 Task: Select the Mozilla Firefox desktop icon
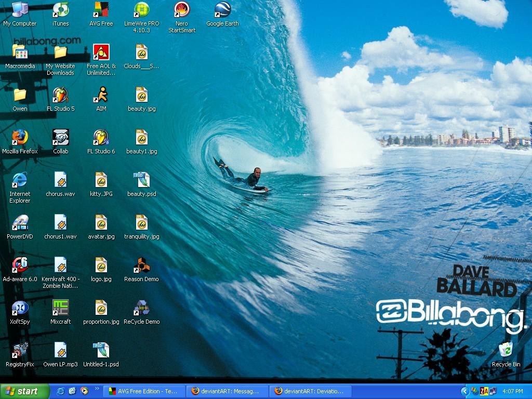pos(20,142)
